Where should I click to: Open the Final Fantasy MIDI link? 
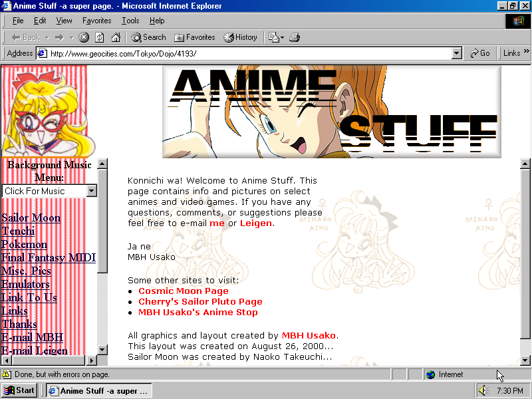tap(49, 257)
